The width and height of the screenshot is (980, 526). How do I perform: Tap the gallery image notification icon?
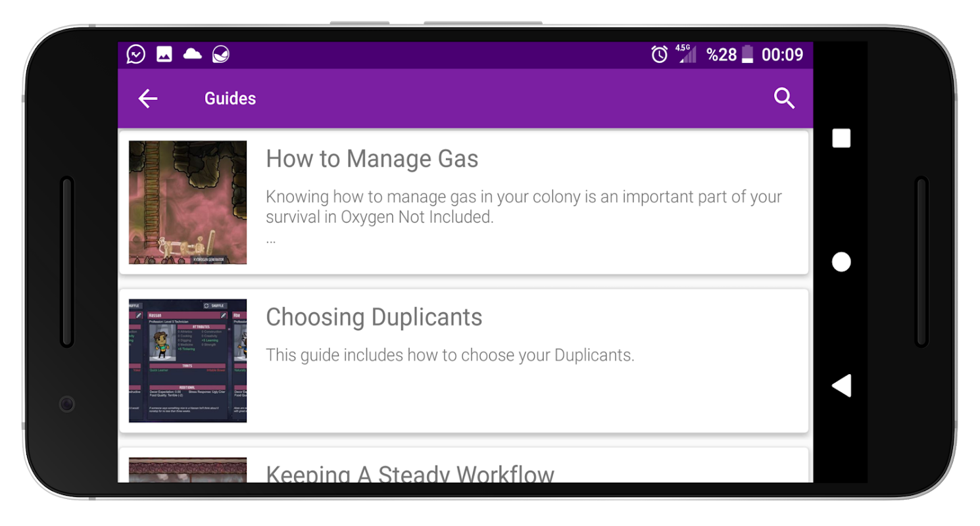[164, 55]
